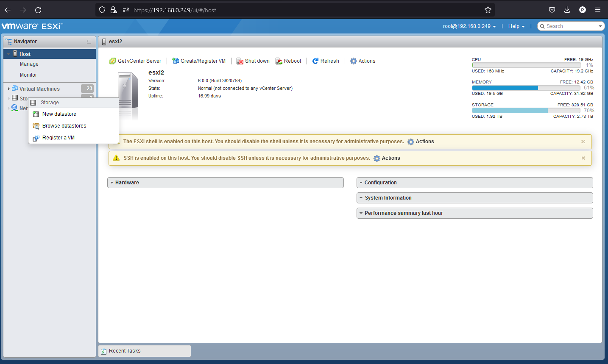Collapse the Hardware section
Viewport: 608px width, 364px height.
tap(112, 183)
